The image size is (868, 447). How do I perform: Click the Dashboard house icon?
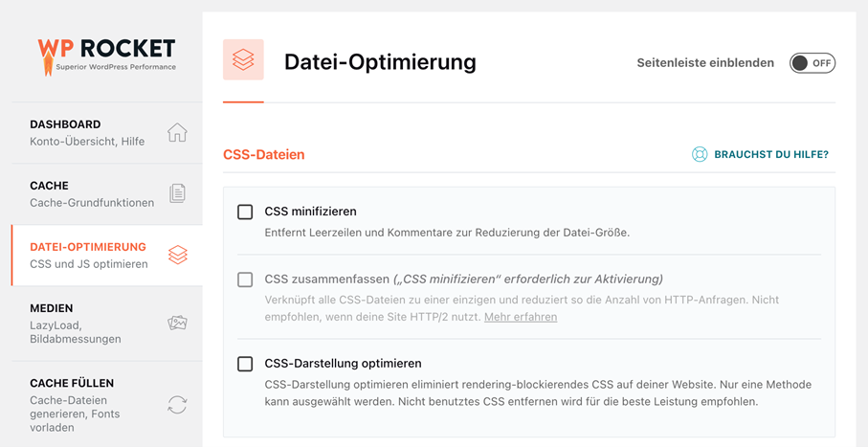point(177,133)
